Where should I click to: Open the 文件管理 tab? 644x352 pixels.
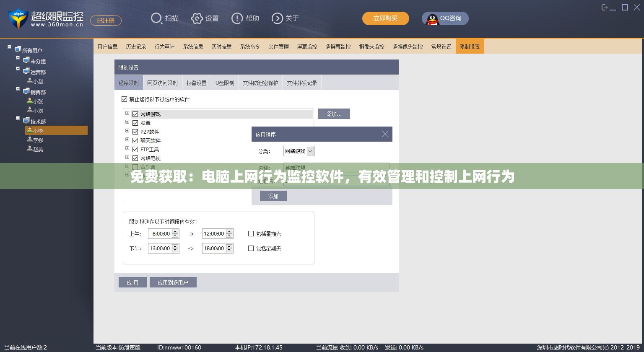[279, 47]
